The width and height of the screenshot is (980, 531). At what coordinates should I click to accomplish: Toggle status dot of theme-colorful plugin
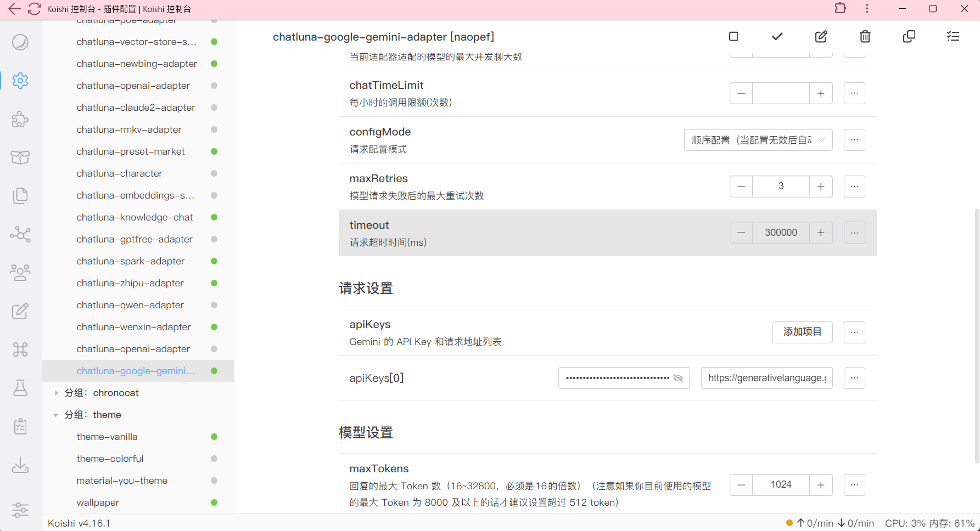(x=214, y=459)
